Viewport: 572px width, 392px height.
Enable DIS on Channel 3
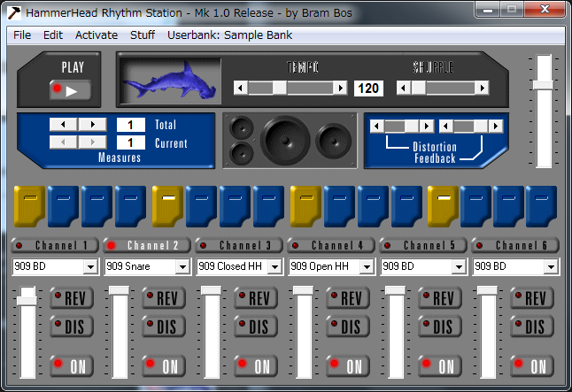tap(258, 327)
